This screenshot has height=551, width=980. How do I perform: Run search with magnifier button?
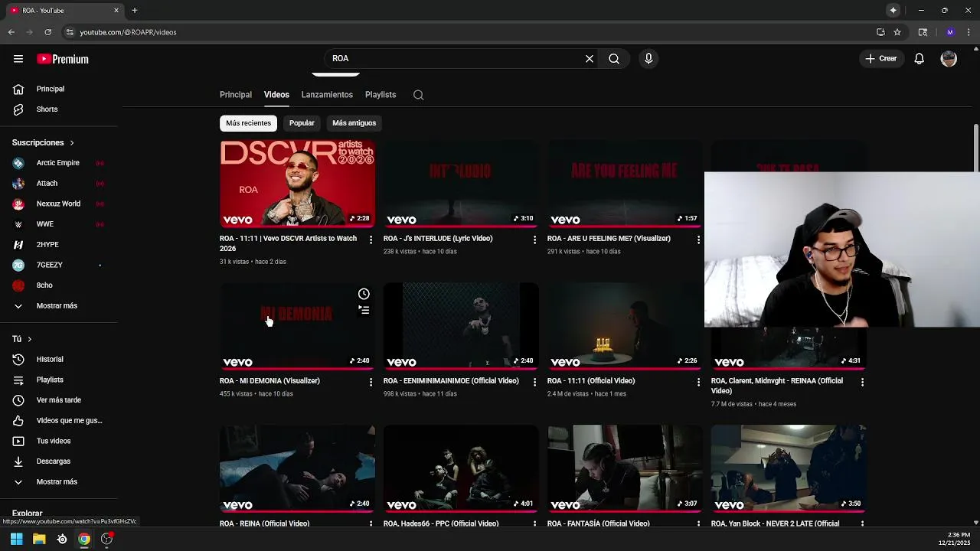[614, 58]
